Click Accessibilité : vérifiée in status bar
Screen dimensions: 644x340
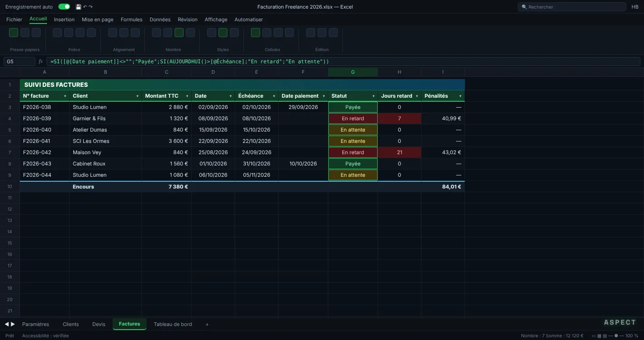46,336
